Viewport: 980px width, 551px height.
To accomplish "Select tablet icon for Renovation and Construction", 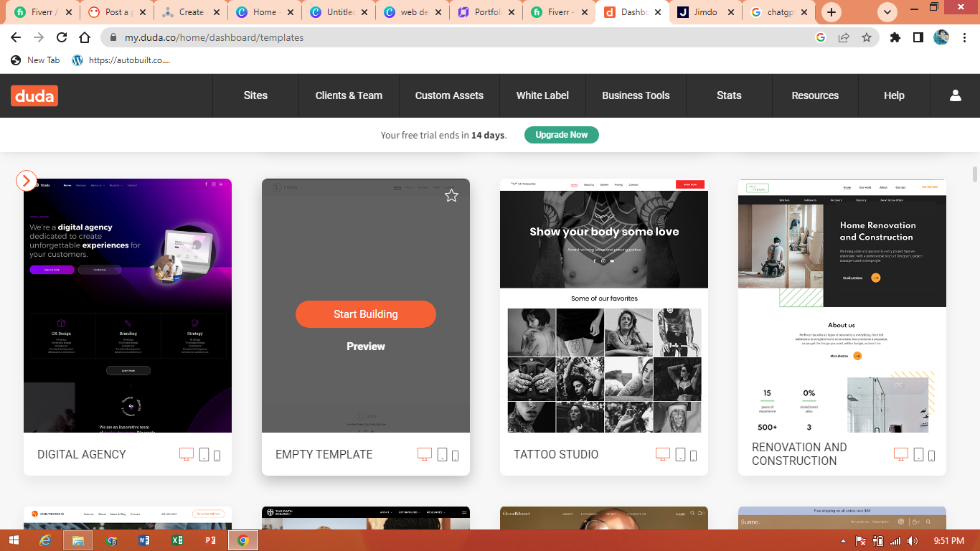I will click(918, 455).
